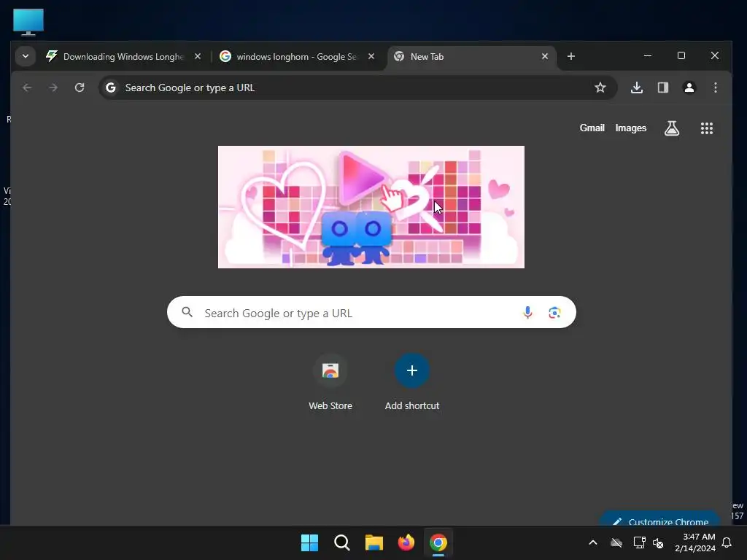Image resolution: width=747 pixels, height=560 pixels.
Task: Click the Google search box on page
Action: pyautogui.click(x=371, y=312)
